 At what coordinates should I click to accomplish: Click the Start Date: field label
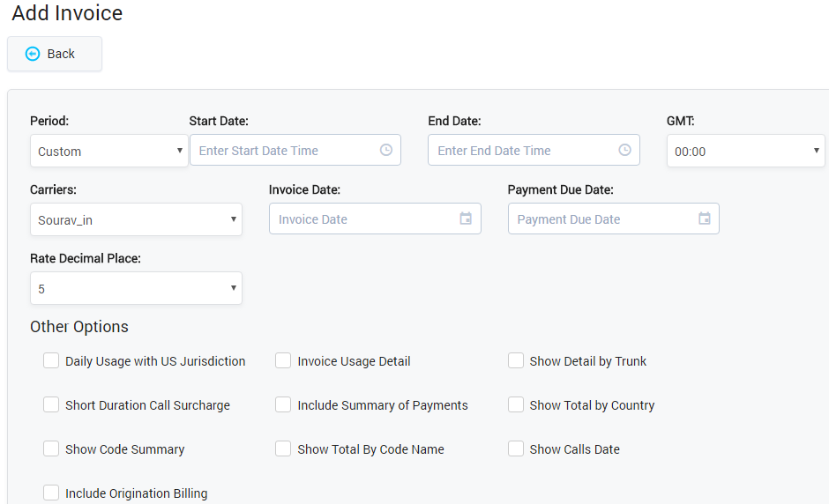click(219, 121)
